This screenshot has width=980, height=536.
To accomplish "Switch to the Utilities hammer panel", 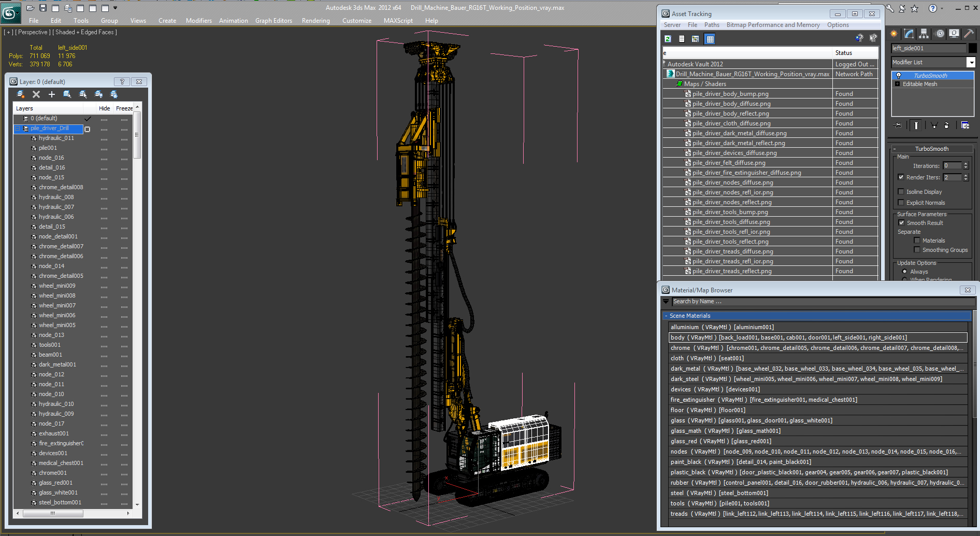I will click(969, 34).
